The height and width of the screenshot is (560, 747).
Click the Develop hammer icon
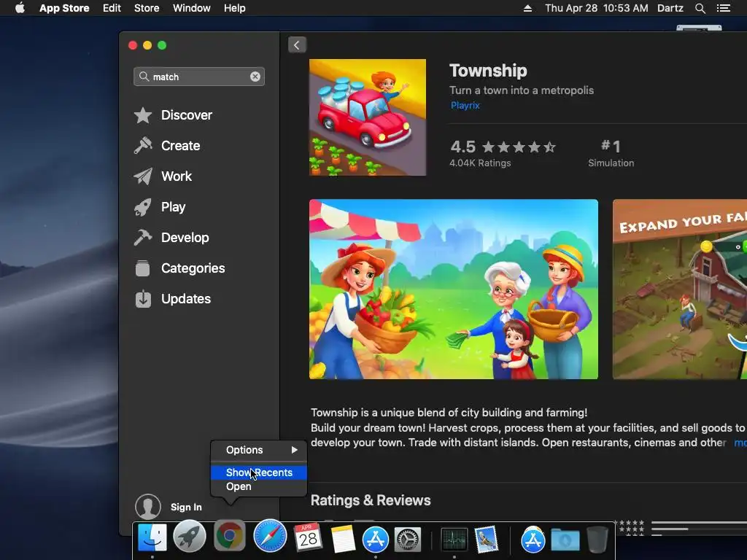point(143,238)
